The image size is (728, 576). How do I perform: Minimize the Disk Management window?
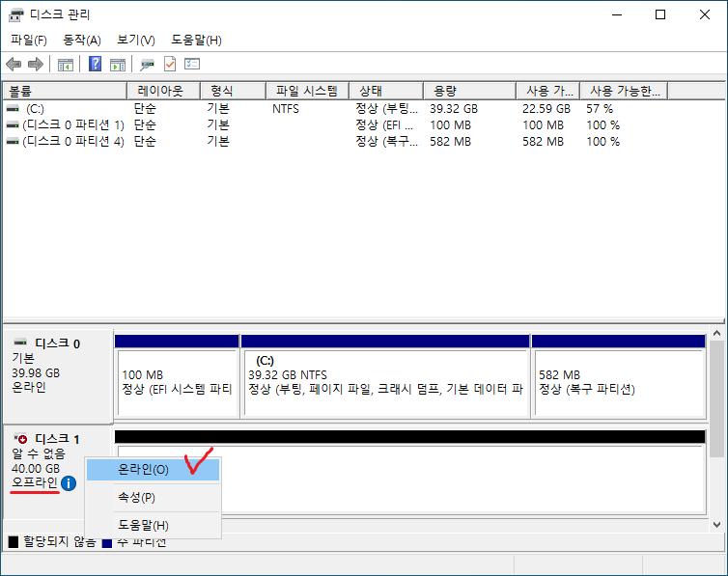click(617, 14)
